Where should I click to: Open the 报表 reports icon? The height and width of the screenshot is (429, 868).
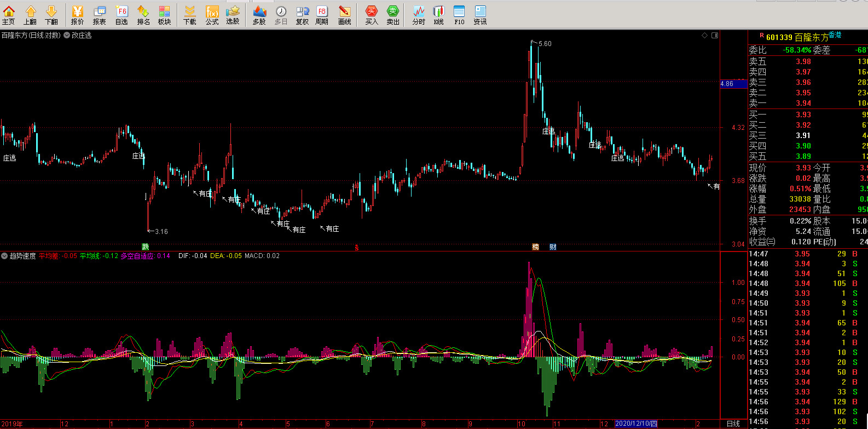(x=100, y=15)
